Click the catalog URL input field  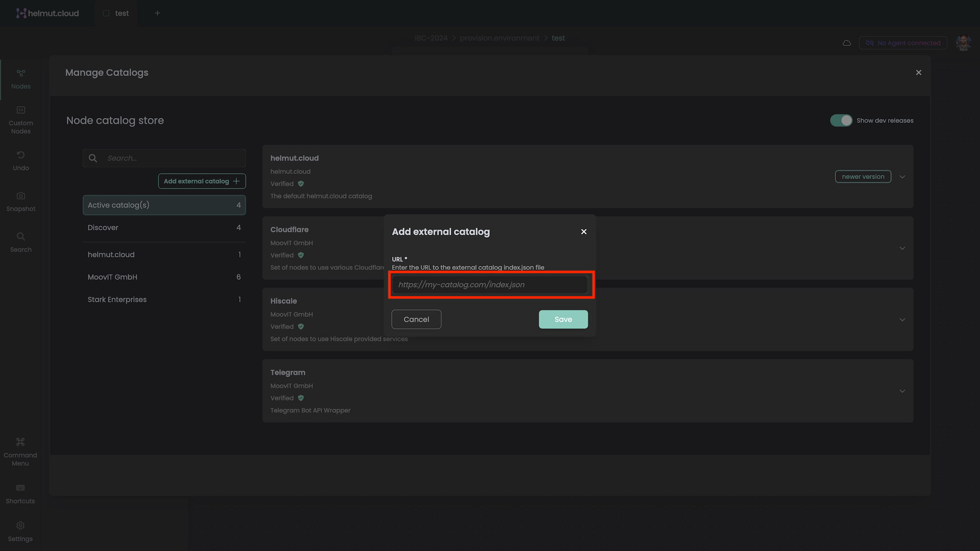point(490,285)
